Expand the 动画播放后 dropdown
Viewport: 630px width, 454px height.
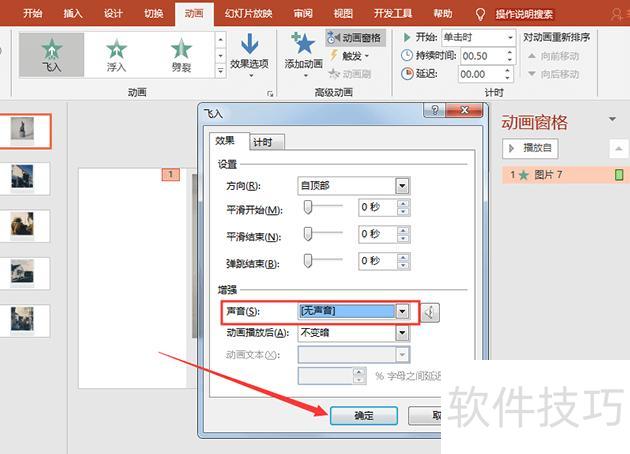click(x=402, y=333)
